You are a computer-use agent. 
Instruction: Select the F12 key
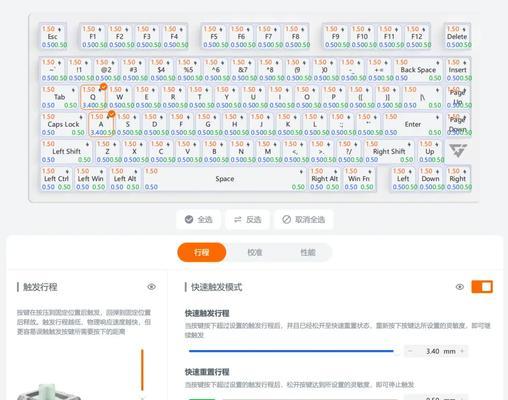(417, 37)
